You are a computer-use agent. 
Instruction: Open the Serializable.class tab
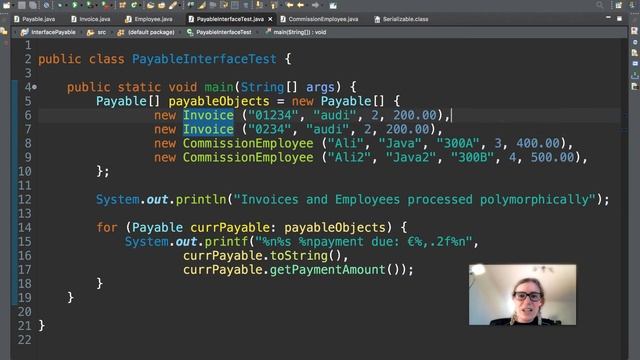(401, 19)
